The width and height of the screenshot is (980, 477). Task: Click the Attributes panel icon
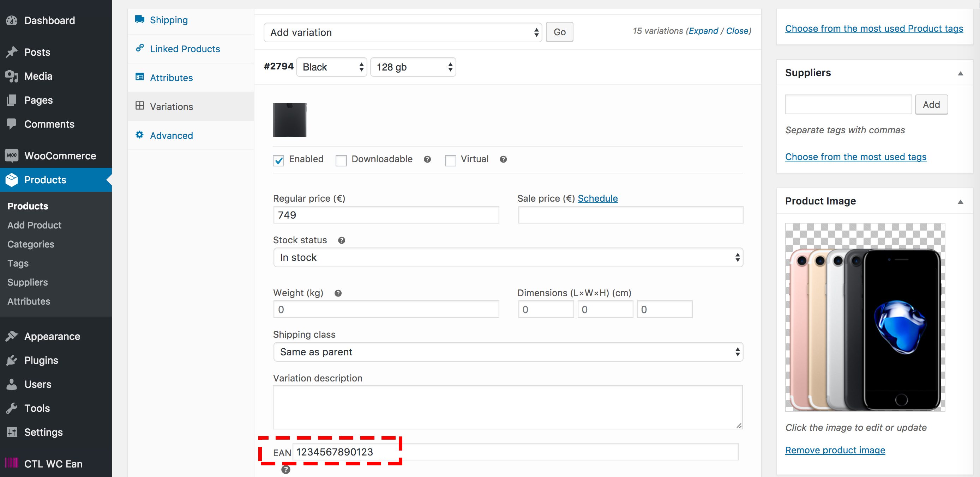pyautogui.click(x=139, y=78)
